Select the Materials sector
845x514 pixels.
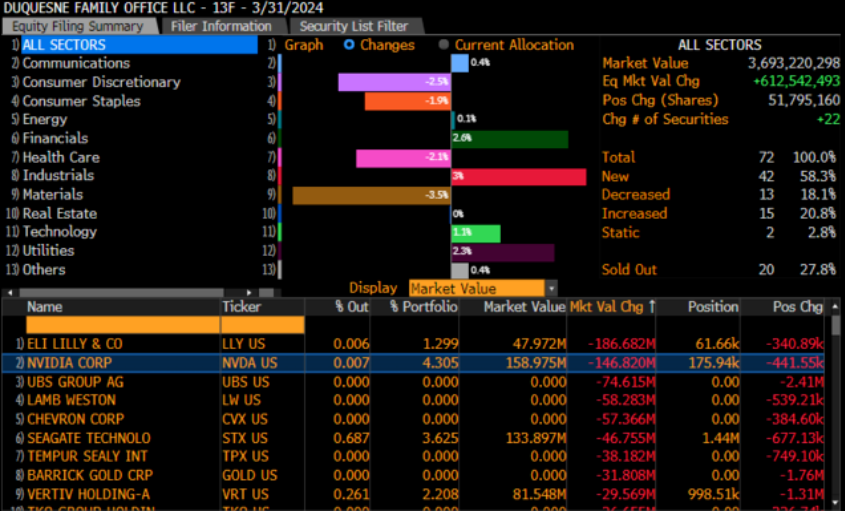point(53,194)
